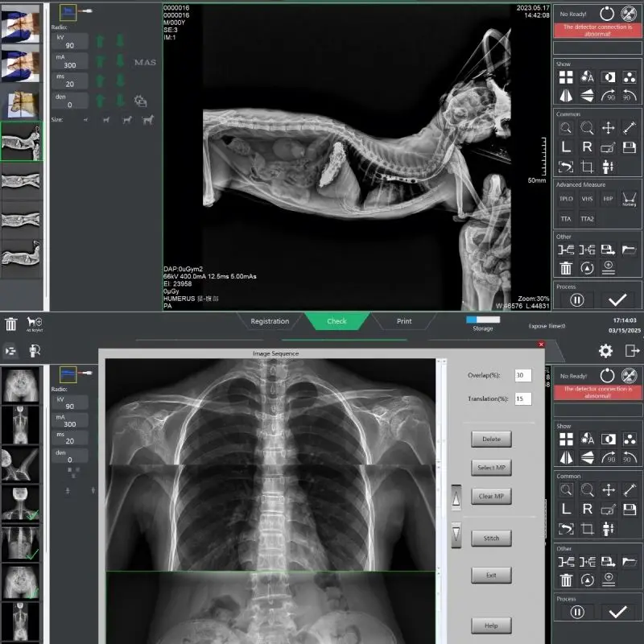Viewport: 644px width, 644px height.
Task: Decrease ms with its down arrow
Action: (x=120, y=80)
